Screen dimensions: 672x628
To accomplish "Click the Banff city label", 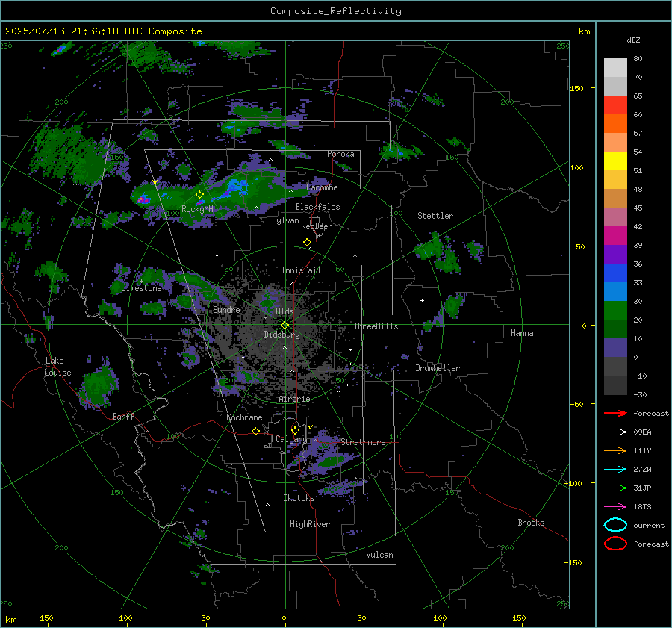I will coord(123,417).
